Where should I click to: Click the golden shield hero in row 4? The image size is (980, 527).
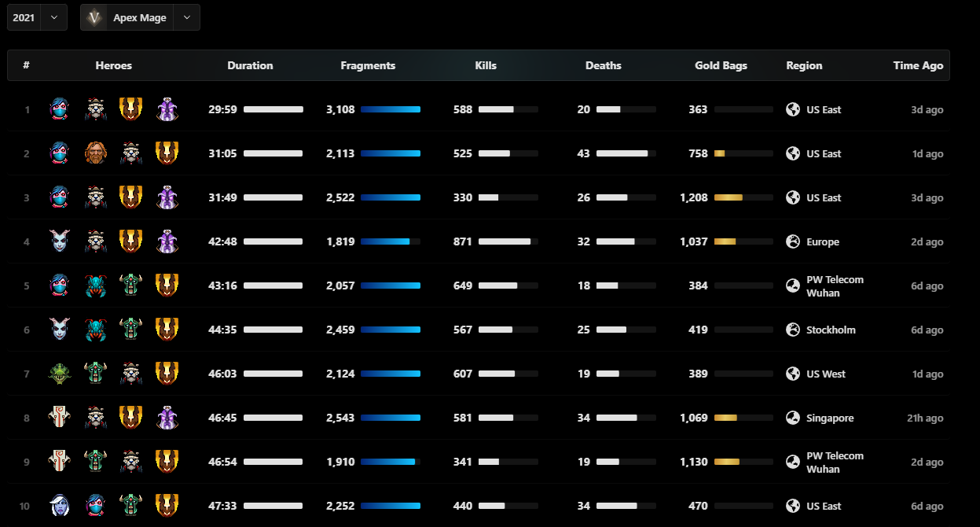130,241
